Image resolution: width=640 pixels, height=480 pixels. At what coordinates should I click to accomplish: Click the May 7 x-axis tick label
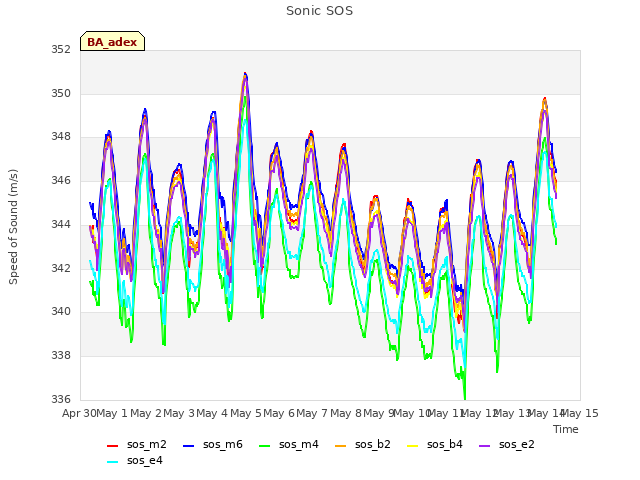(x=312, y=413)
